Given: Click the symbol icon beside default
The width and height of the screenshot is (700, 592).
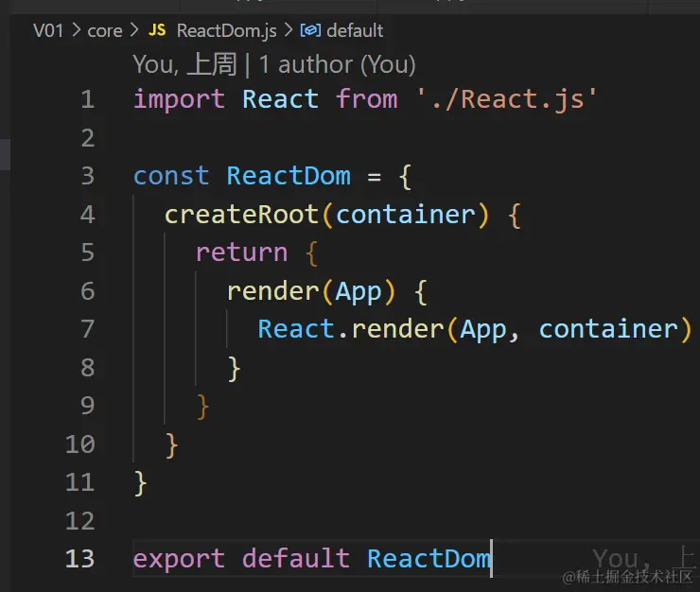Looking at the screenshot, I should [310, 30].
